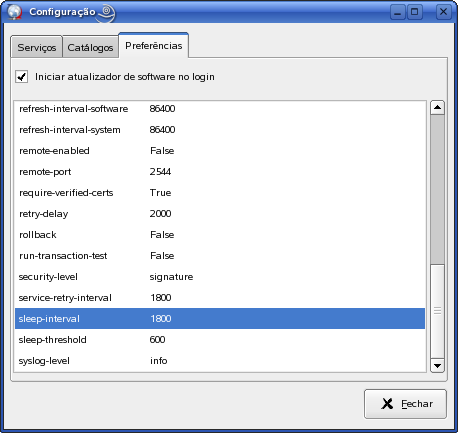Minimize the Configuração window
The image size is (458, 433).
(397, 12)
